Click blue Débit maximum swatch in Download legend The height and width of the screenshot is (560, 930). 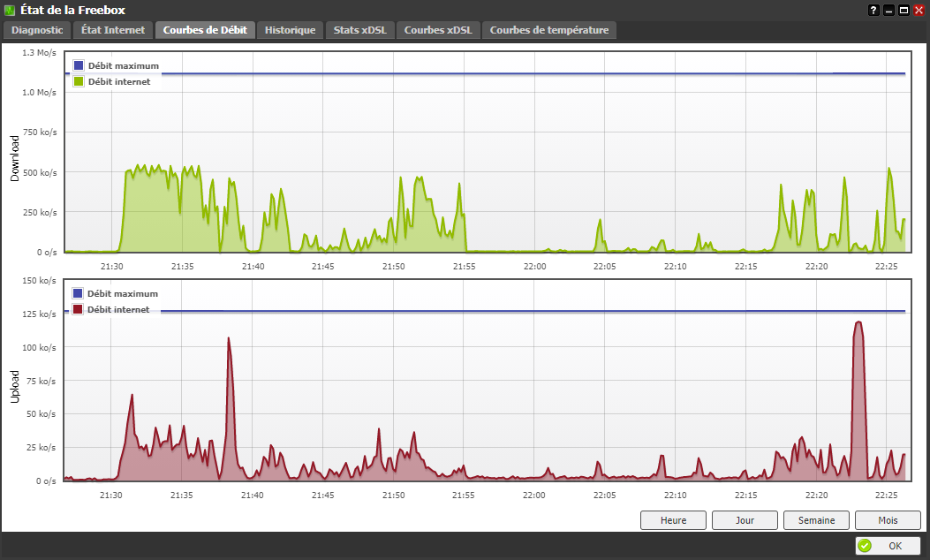(x=79, y=66)
